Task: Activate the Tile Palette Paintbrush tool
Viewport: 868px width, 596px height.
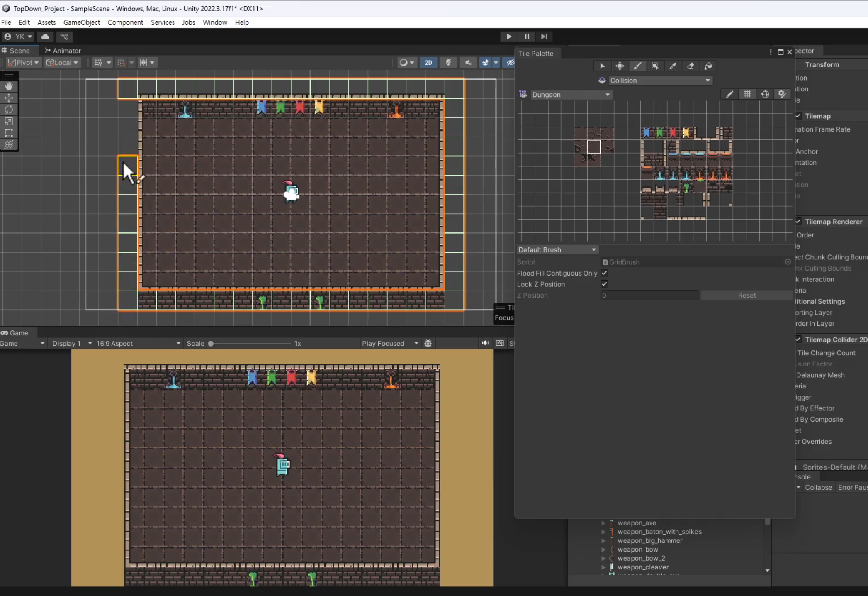Action: pos(637,66)
